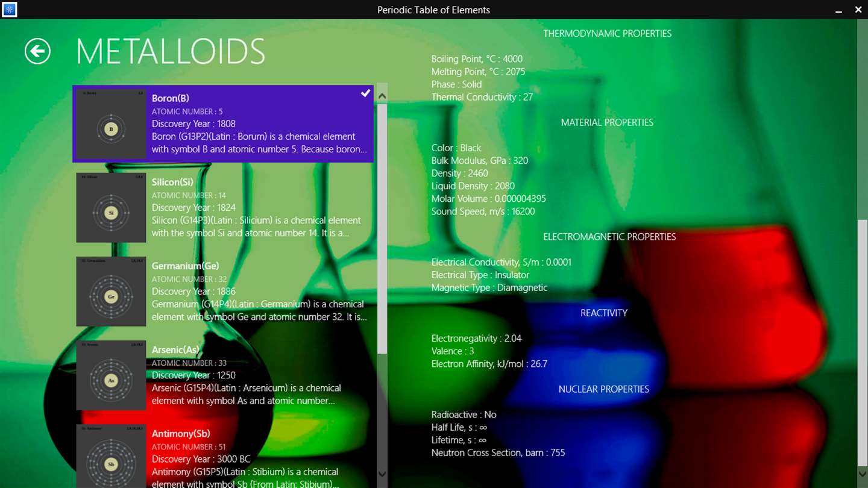Open the Boron atom diagram thumbnail
868x488 pixels.
(111, 124)
